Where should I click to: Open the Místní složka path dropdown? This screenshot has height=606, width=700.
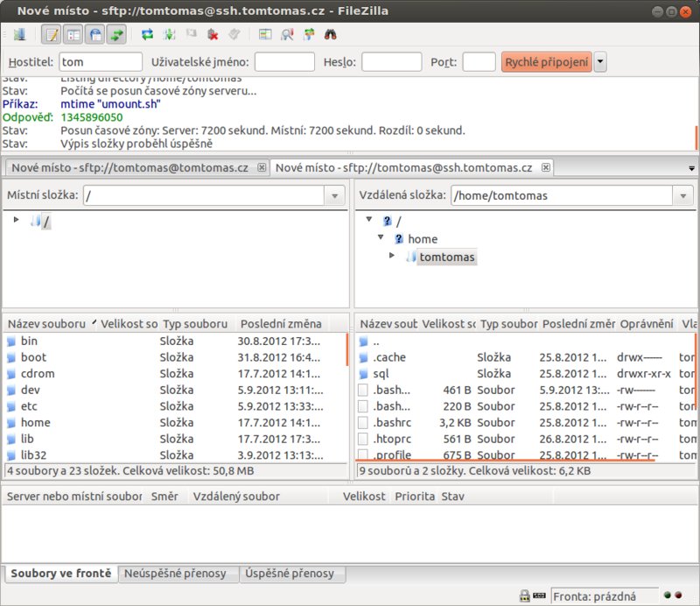coord(335,196)
